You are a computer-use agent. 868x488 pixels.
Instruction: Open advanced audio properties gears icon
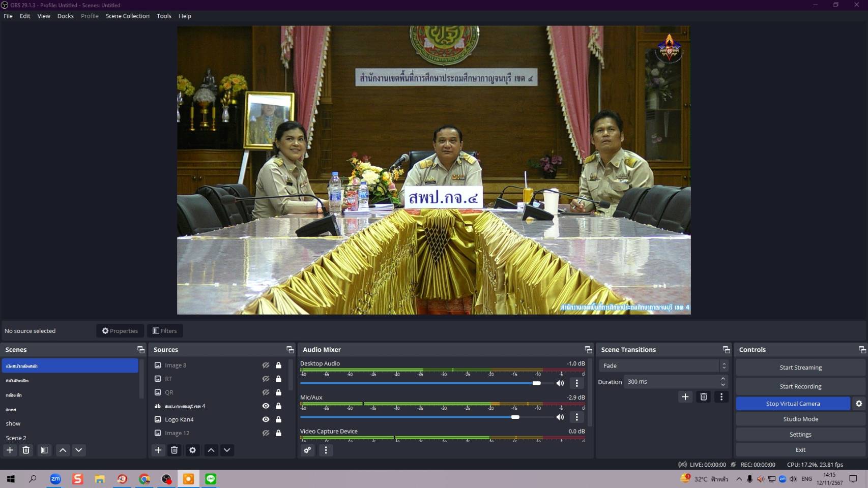coord(307,450)
